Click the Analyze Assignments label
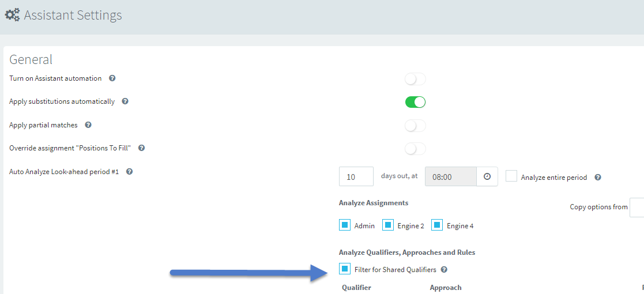644x294 pixels. tap(374, 203)
